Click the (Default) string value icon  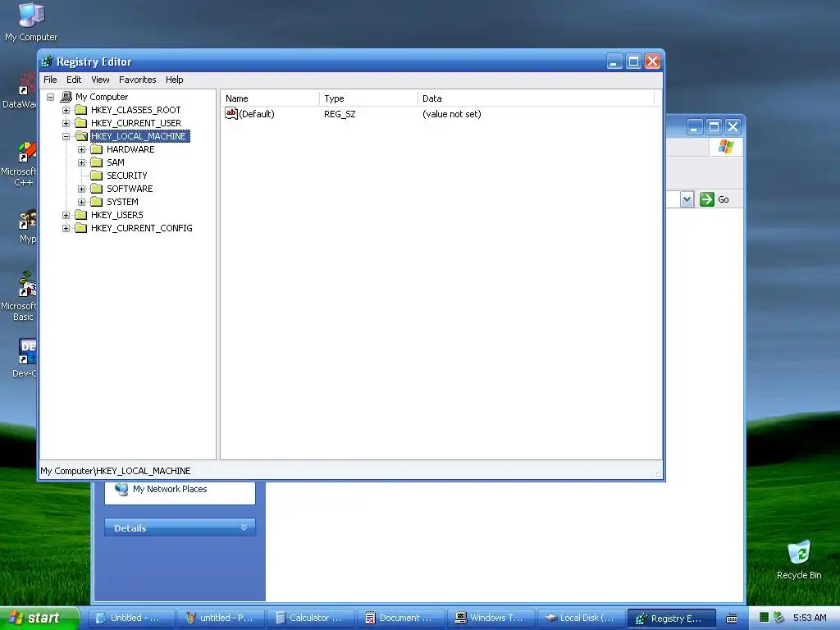(x=231, y=113)
